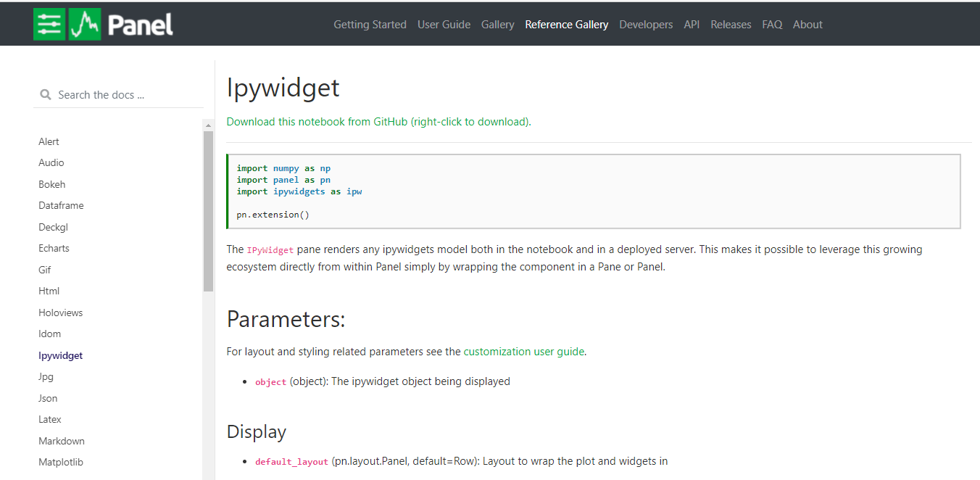Viewport: 980px width, 480px height.
Task: Go to the Gallery section
Action: (497, 25)
